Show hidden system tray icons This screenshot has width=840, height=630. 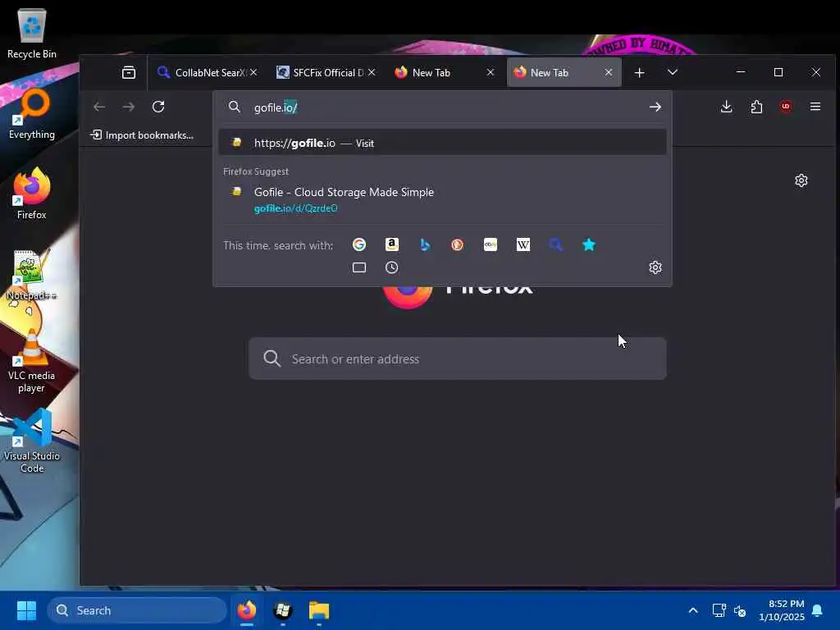(x=692, y=610)
